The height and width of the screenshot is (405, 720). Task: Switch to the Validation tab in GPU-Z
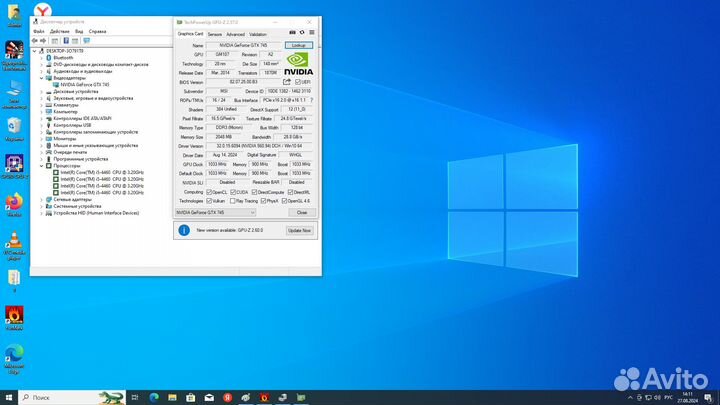[258, 34]
